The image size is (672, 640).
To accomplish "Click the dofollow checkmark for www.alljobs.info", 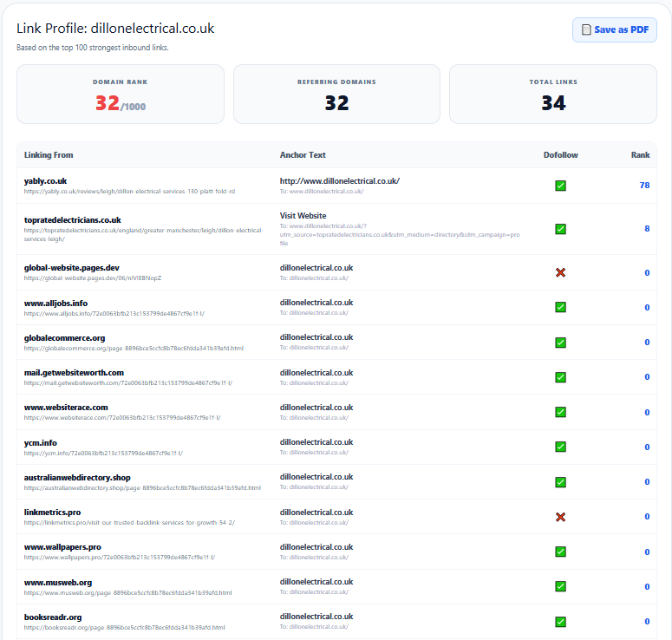I will tap(560, 307).
